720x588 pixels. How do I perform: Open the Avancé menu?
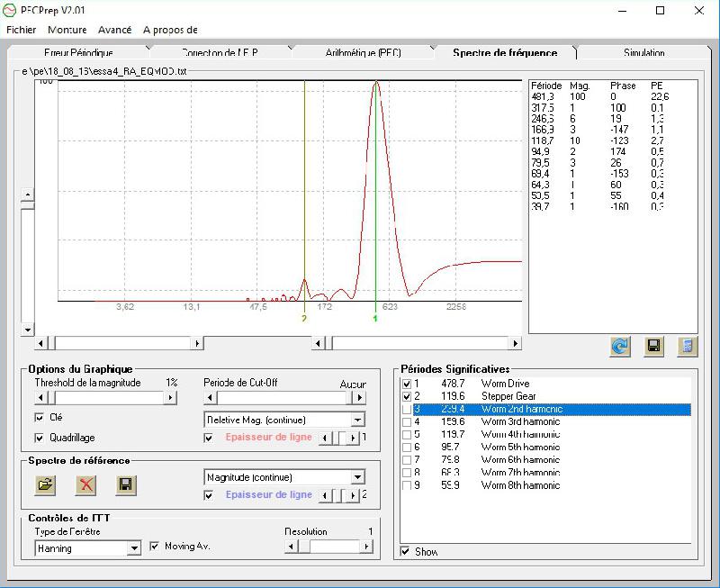(x=115, y=30)
